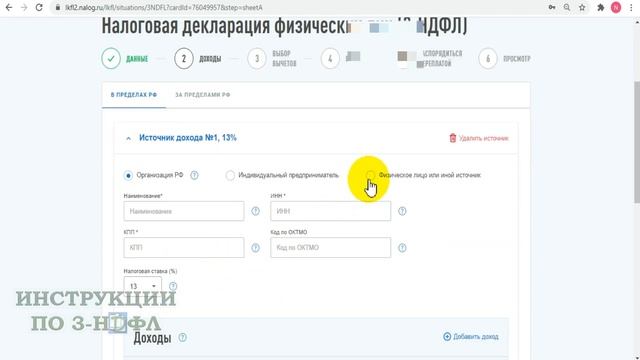Open help icon for КПП field

[x=256, y=247]
